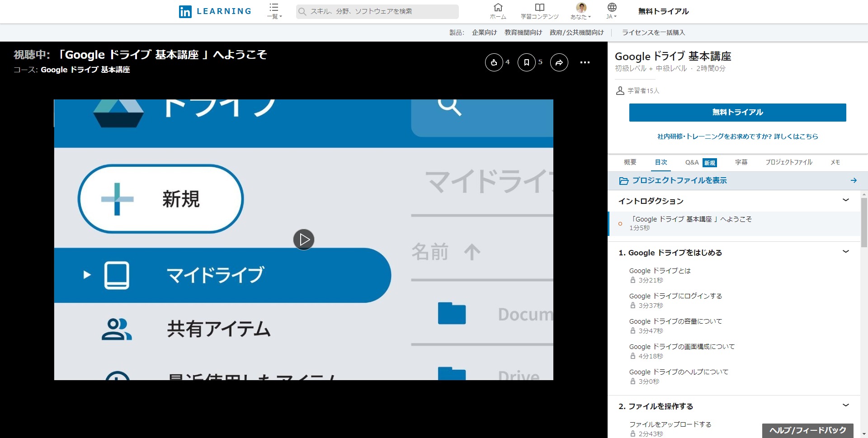Save the course with bookmark icon
Screen dimensions: 868x438
point(526,62)
